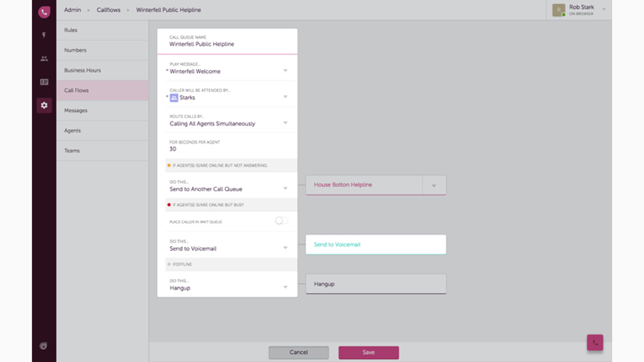Image resolution: width=644 pixels, height=362 pixels.
Task: Open the Rules menu item
Action: [x=102, y=30]
